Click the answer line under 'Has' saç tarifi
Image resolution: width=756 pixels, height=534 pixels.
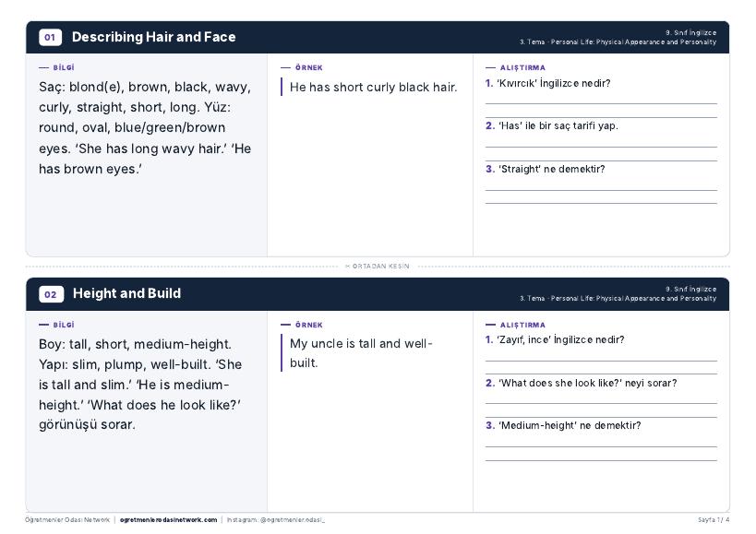coord(601,147)
